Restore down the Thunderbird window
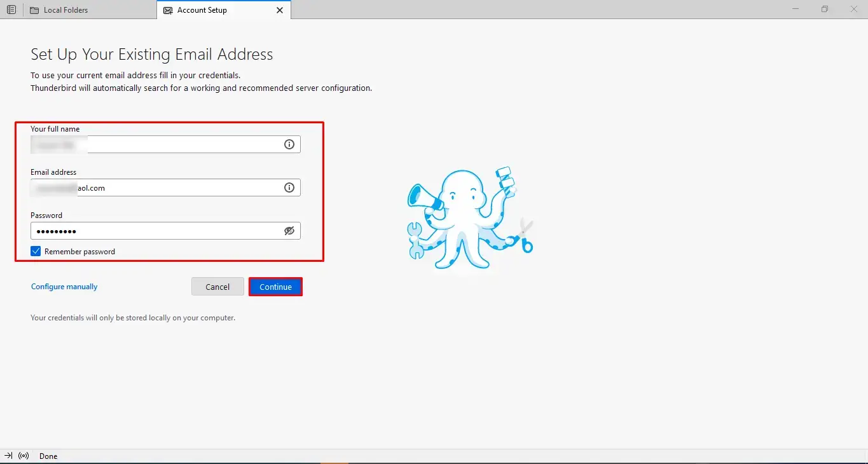This screenshot has height=464, width=868. [825, 10]
